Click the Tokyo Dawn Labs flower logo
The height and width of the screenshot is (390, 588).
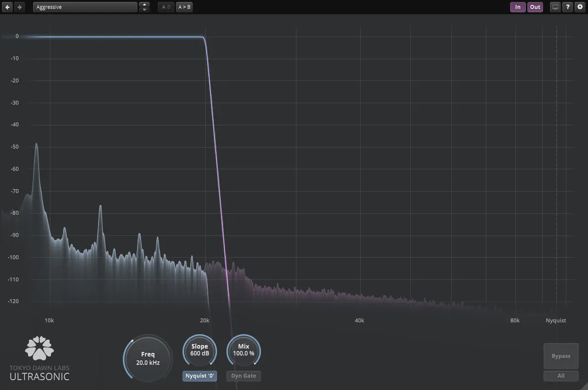point(39,348)
